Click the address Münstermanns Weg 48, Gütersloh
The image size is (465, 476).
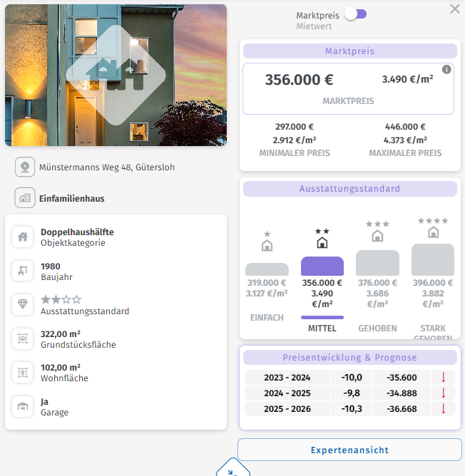(x=107, y=167)
